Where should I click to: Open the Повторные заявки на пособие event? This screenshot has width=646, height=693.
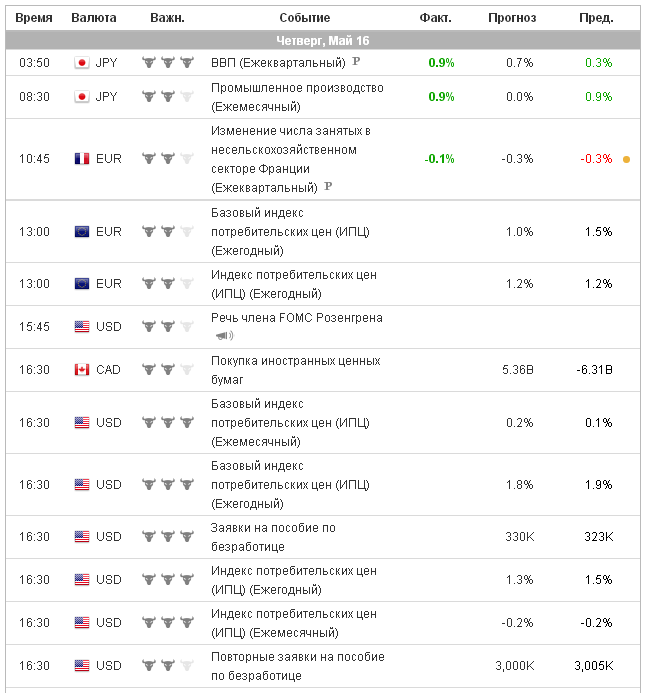tap(297, 666)
